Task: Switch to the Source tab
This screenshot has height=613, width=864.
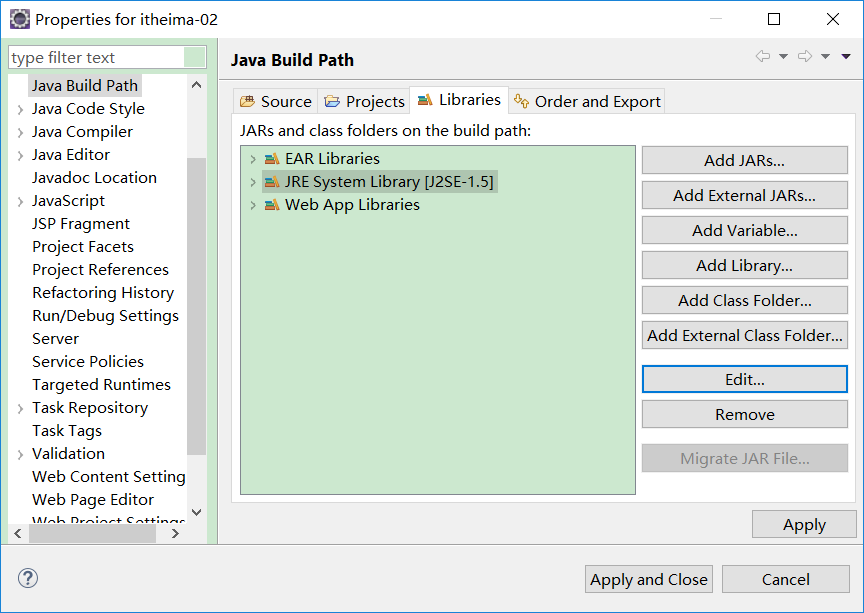Action: [x=276, y=101]
